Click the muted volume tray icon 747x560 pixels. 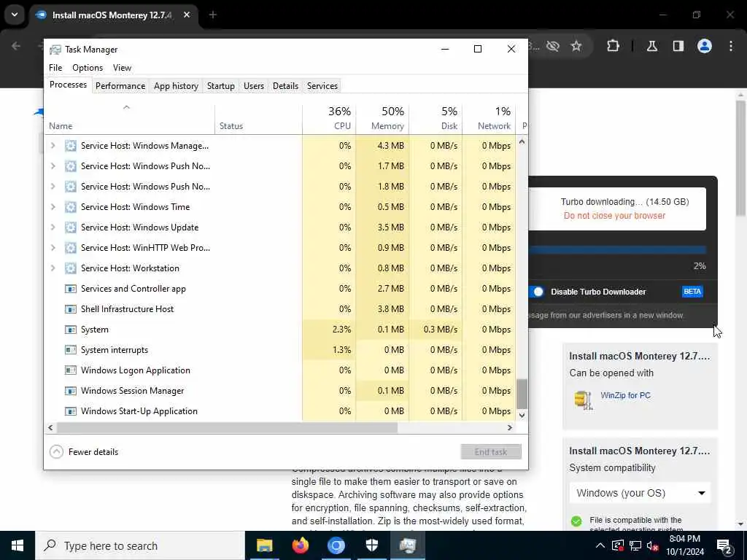[x=651, y=545]
